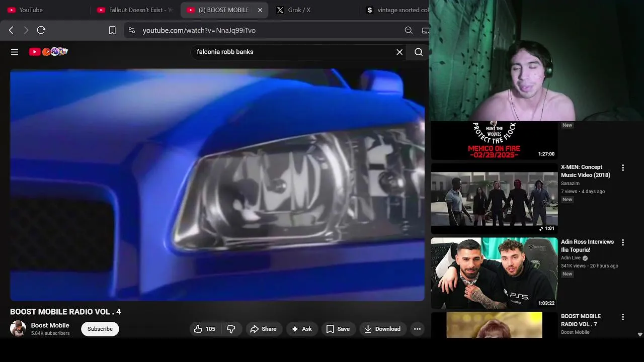Reload the page
The width and height of the screenshot is (644, 362).
[x=41, y=30]
